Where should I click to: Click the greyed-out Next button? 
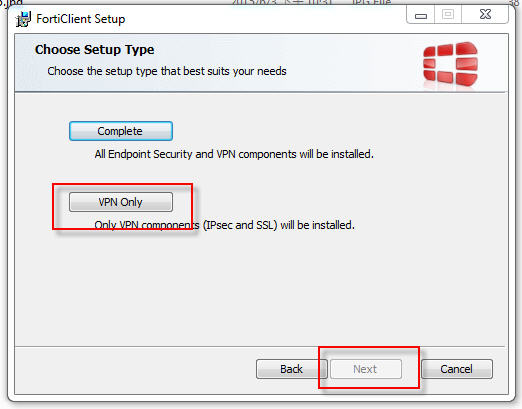(x=366, y=369)
